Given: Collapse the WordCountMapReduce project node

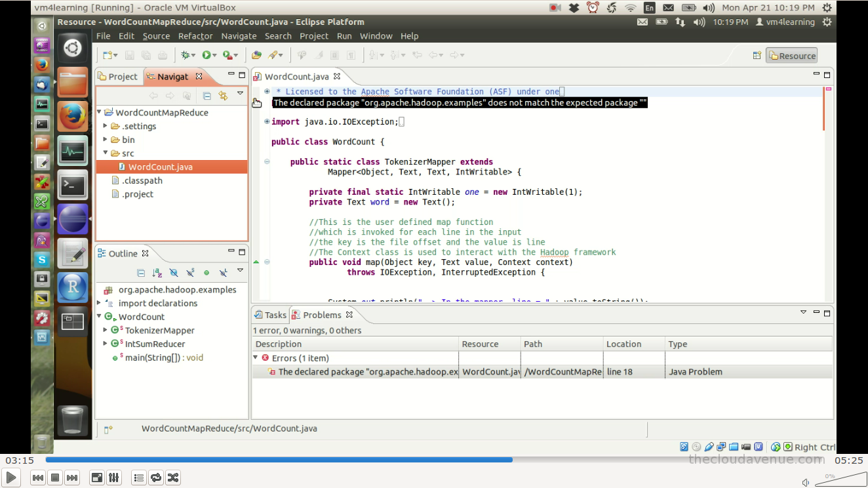Looking at the screenshot, I should (x=100, y=112).
